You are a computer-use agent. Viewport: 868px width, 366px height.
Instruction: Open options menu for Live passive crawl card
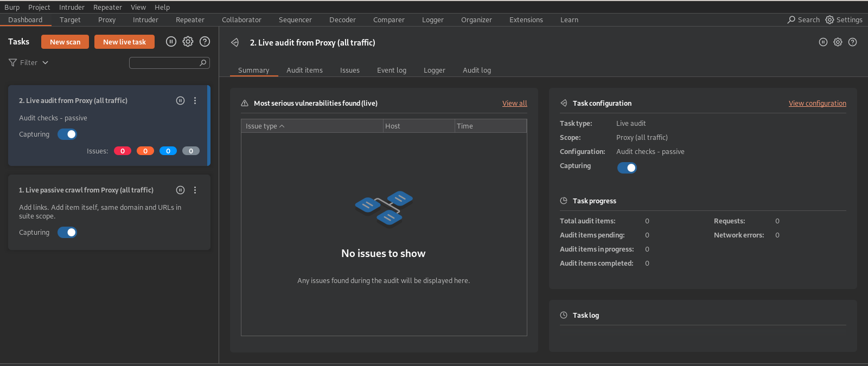195,190
